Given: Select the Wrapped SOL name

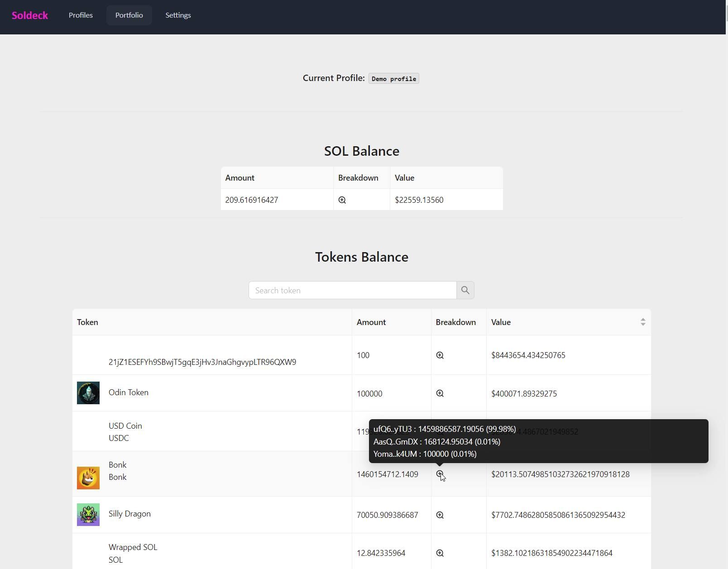Looking at the screenshot, I should (133, 547).
